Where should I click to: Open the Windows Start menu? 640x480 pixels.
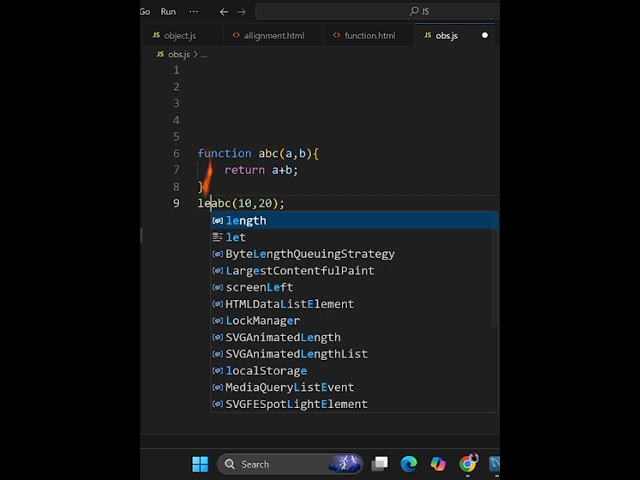(200, 464)
